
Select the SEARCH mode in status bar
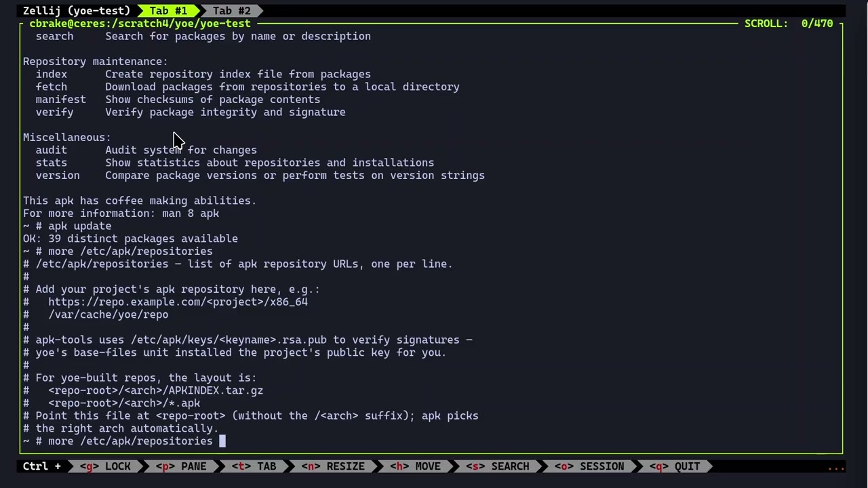point(497,466)
